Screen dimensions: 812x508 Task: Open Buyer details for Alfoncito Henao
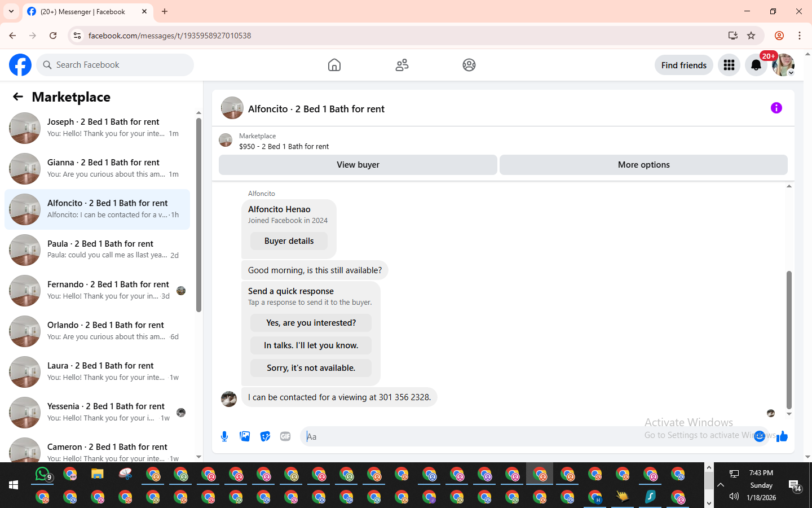point(289,241)
